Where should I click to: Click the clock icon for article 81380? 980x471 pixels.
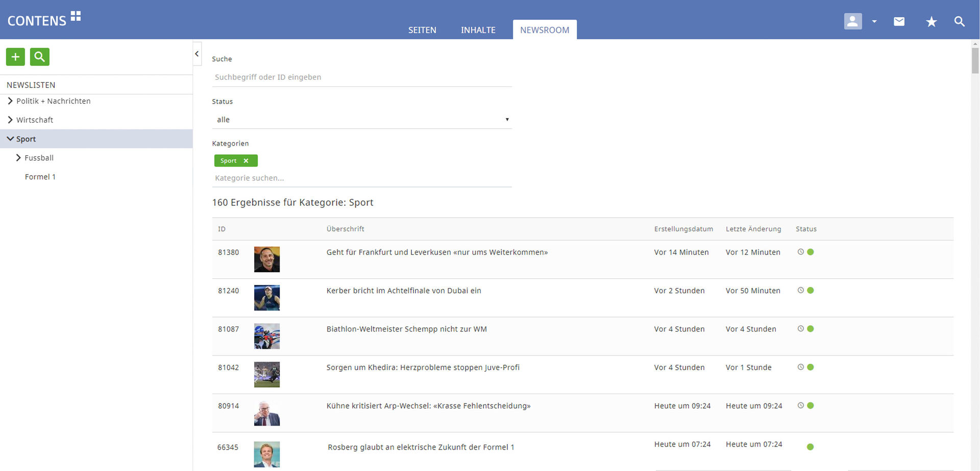[800, 252]
